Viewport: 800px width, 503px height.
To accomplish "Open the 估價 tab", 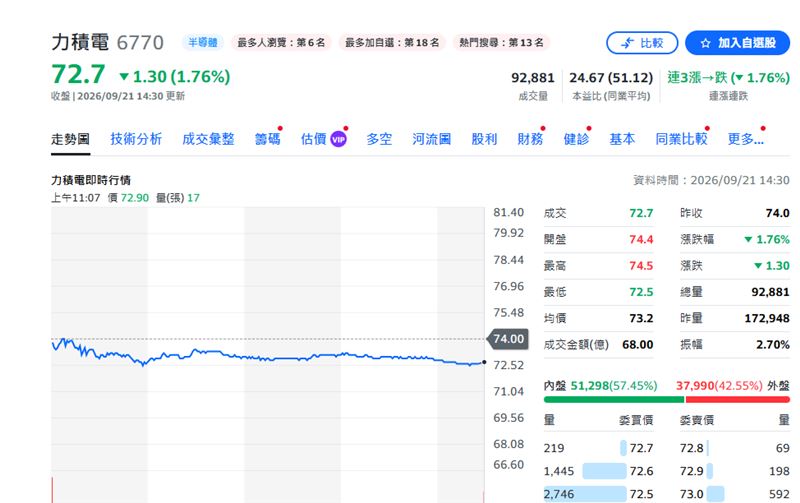I will pos(313,139).
